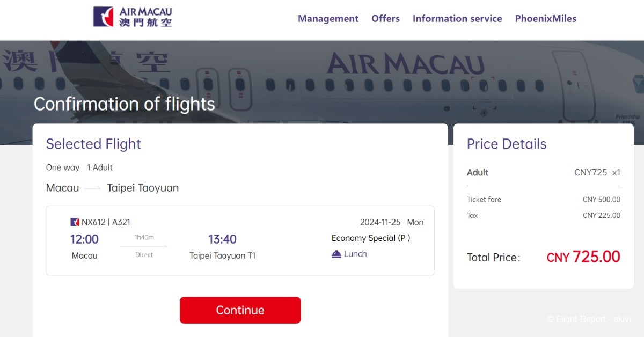Screen dimensions: 644x337
Task: Open the PhoenixMiles menu
Action: (545, 19)
